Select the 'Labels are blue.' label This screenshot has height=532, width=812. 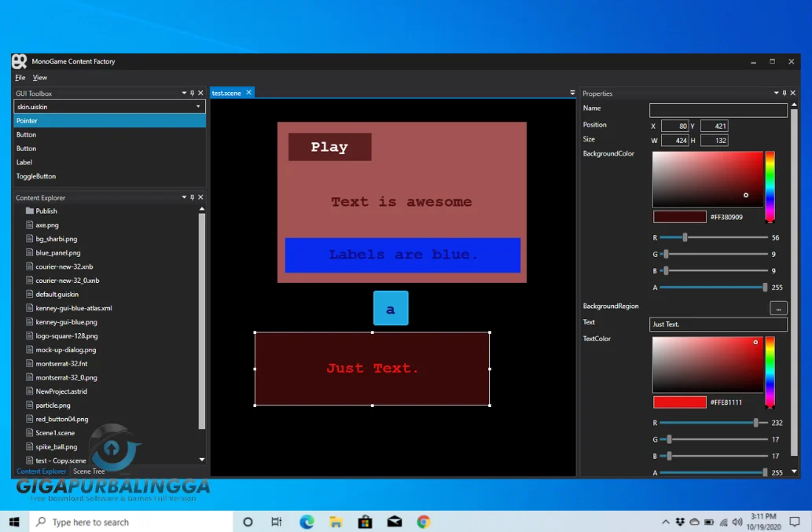pos(402,255)
